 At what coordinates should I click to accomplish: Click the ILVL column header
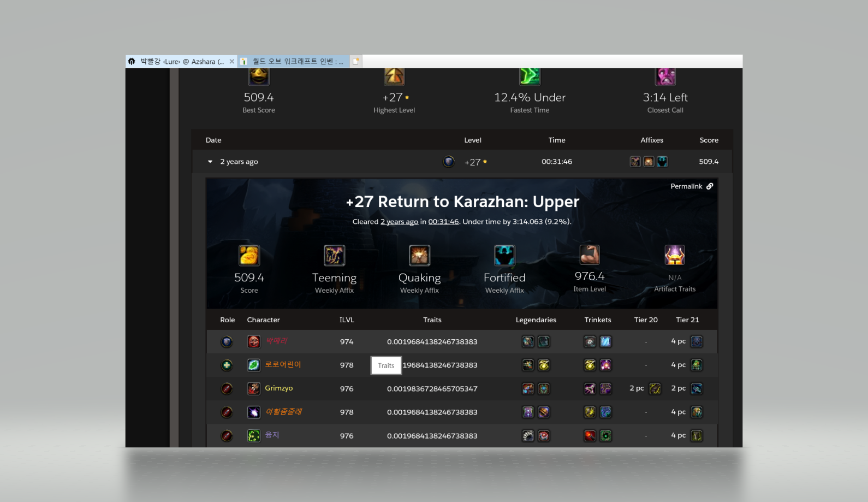[347, 320]
